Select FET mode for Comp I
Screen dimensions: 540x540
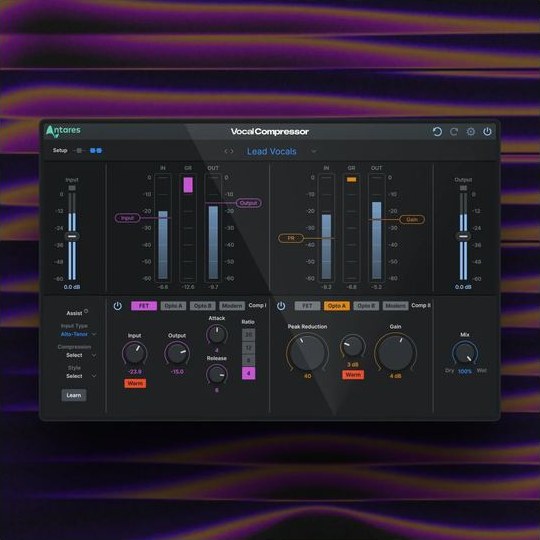(x=144, y=306)
